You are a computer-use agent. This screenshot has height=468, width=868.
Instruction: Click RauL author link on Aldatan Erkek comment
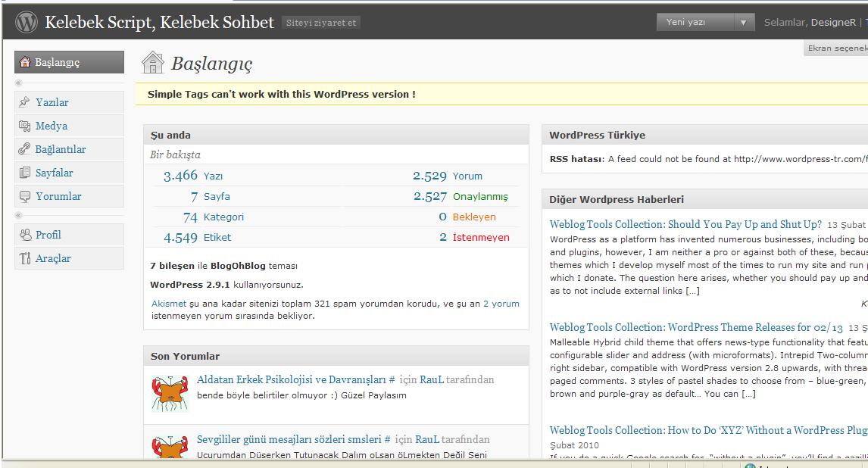coord(432,379)
